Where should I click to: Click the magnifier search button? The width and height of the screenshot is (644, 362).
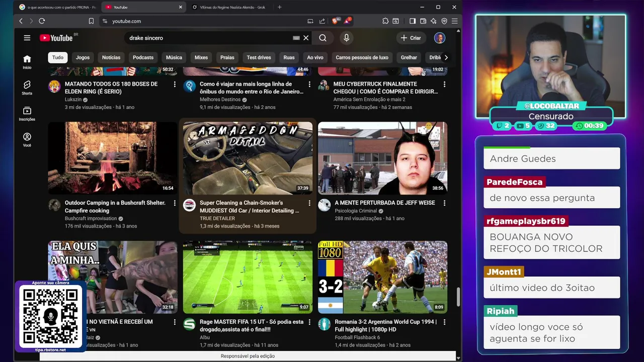point(323,38)
